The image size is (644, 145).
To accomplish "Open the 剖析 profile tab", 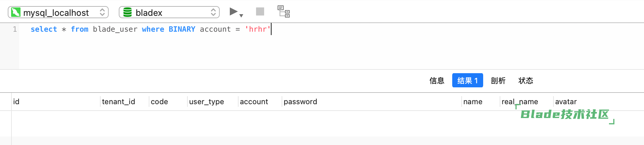I will click(x=498, y=81).
